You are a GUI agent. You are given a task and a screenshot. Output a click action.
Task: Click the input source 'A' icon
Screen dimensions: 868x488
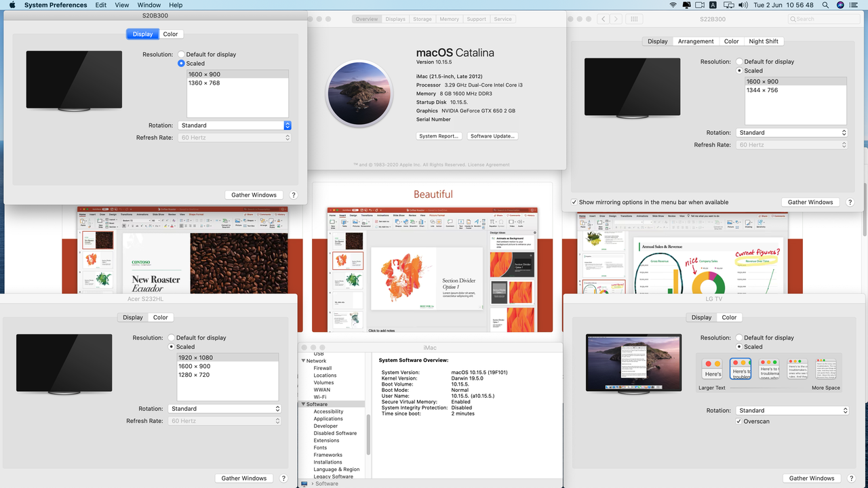click(x=713, y=5)
